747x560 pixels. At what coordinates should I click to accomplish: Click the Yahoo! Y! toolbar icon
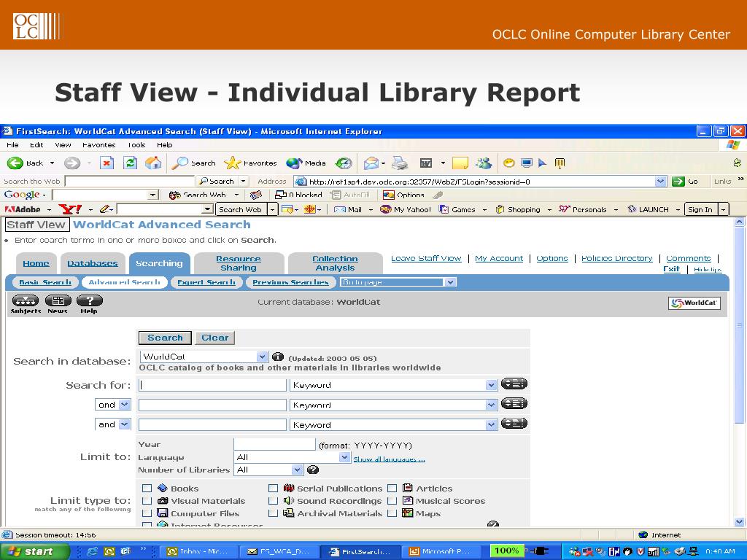pyautogui.click(x=69, y=209)
